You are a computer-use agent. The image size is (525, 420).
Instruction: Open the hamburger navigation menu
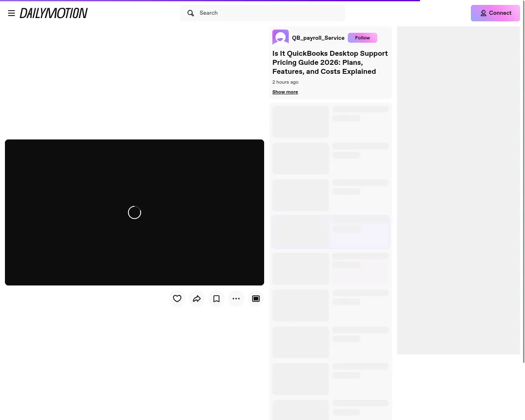[x=11, y=13]
